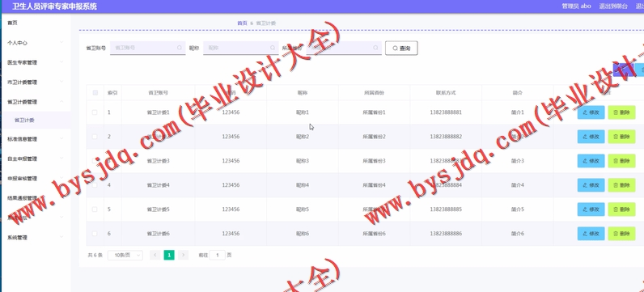This screenshot has width=644, height=292.
Task: Click 首页 in the breadcrumb
Action: pyautogui.click(x=243, y=23)
